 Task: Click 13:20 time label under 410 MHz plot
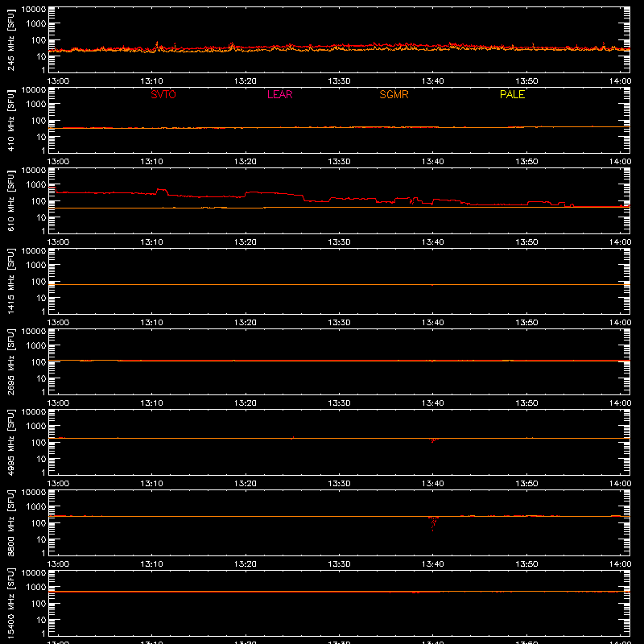pos(246,162)
